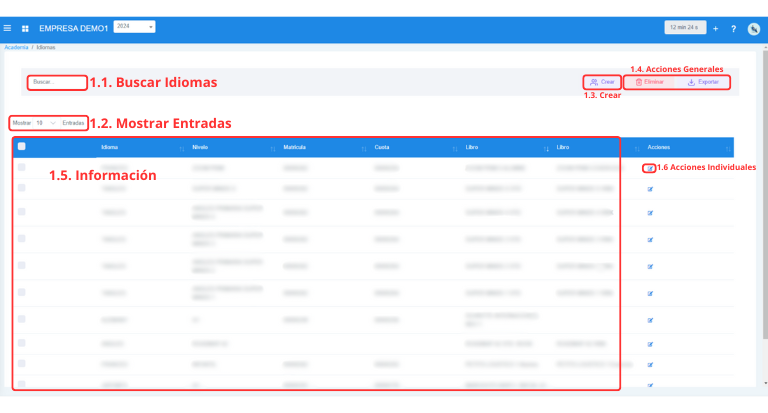This screenshot has width=768, height=413.
Task: Click the Crear button
Action: click(x=602, y=82)
